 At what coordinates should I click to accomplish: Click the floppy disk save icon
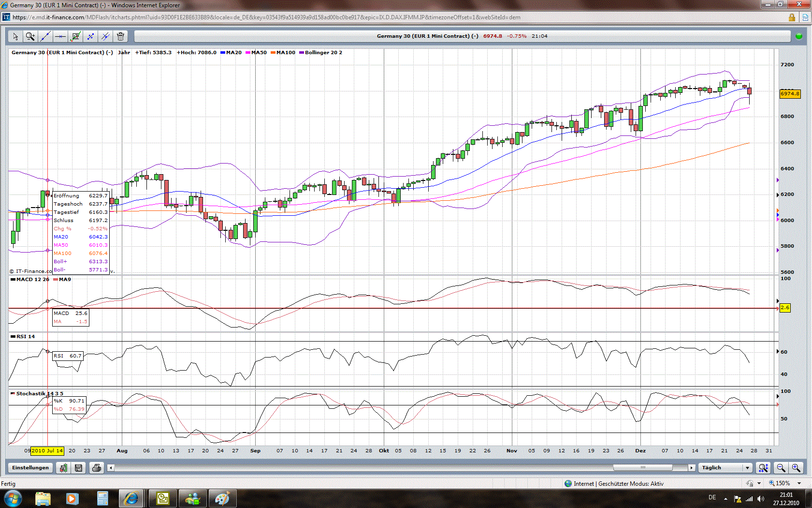78,468
